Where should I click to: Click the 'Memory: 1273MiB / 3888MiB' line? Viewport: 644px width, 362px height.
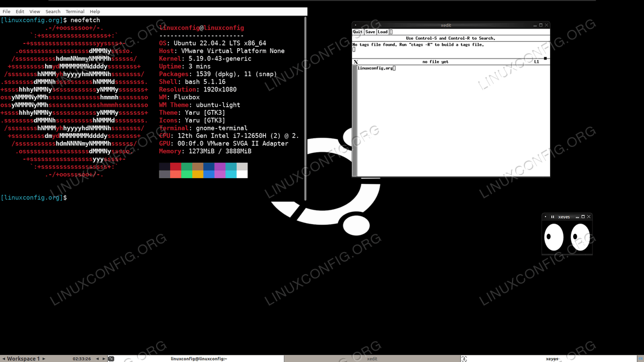click(x=206, y=151)
